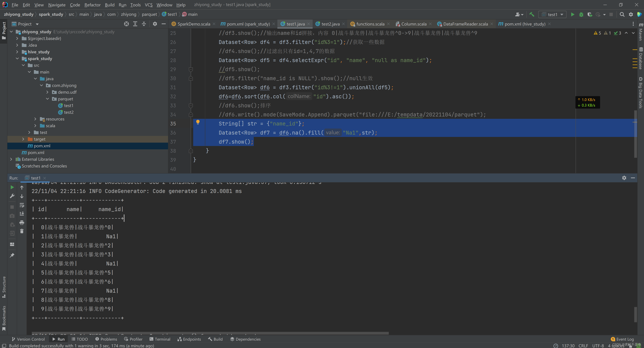Open the Navigate menu
Viewport: 644px width, 348px height.
[57, 5]
